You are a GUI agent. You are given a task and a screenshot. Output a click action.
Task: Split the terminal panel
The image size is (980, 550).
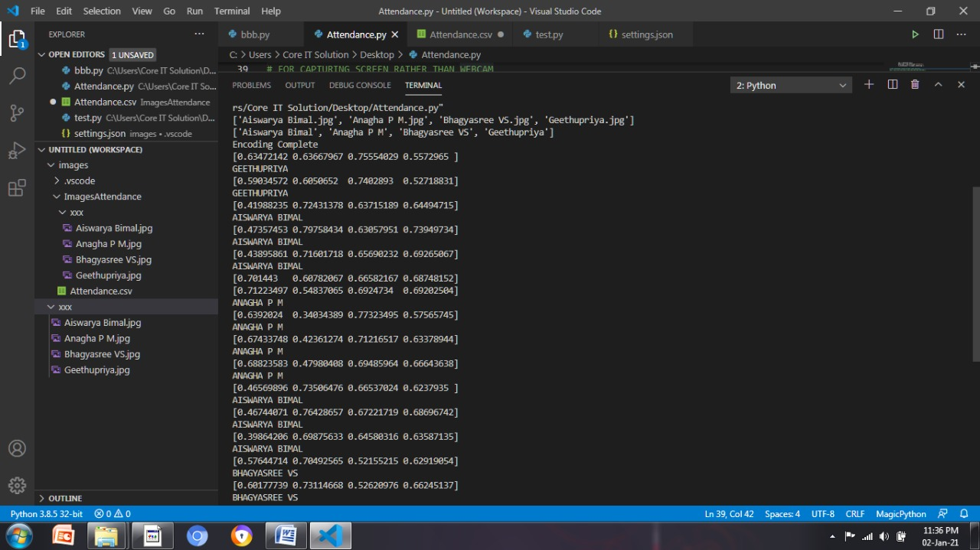[x=892, y=85]
